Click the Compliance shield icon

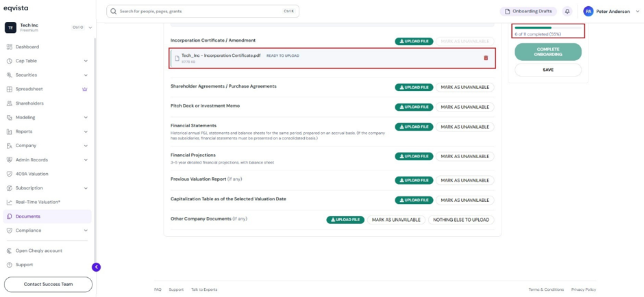[x=10, y=231]
